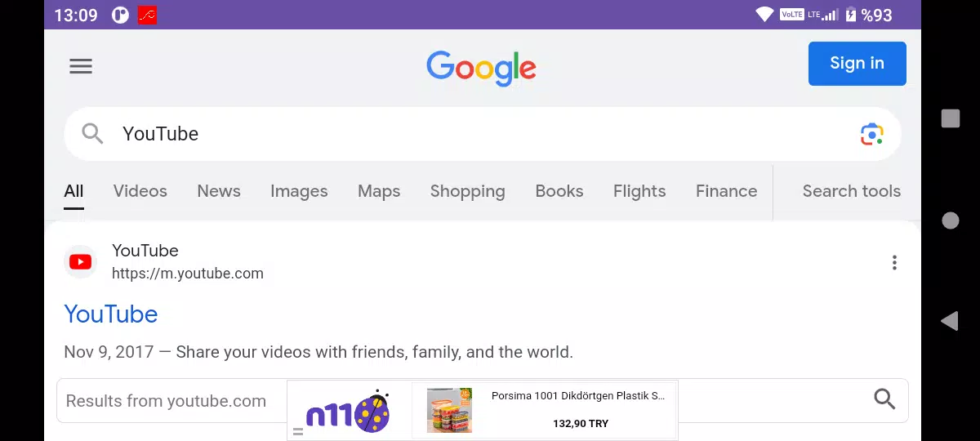Click the Results from youtube.com field
The image size is (980, 441).
pyautogui.click(x=482, y=400)
